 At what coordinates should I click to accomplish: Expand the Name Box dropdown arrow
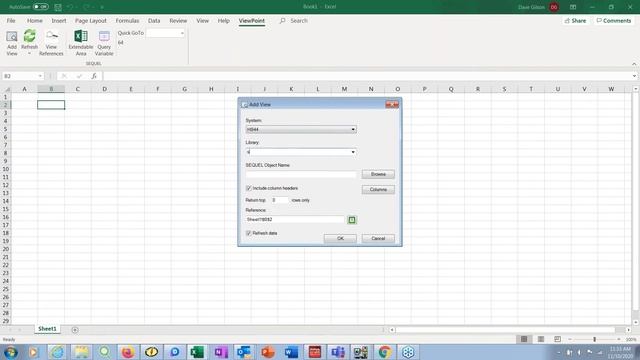(x=40, y=76)
